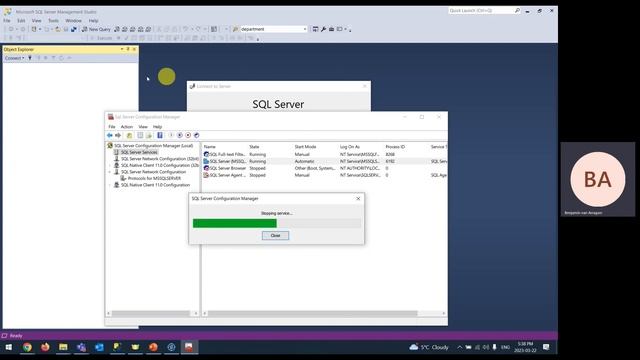Open Windows Start menu
The image size is (640, 360).
point(9,347)
